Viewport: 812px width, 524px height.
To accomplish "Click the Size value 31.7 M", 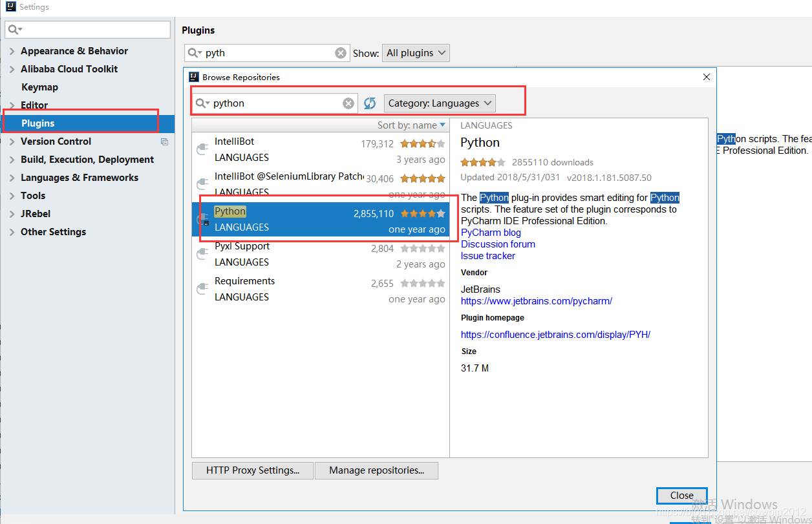I will 475,368.
